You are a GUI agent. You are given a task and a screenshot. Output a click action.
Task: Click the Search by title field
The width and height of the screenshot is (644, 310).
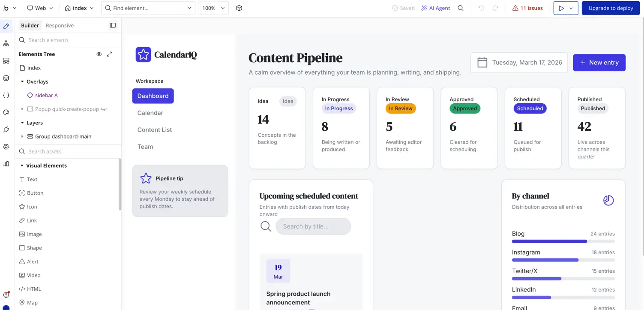[313, 226]
